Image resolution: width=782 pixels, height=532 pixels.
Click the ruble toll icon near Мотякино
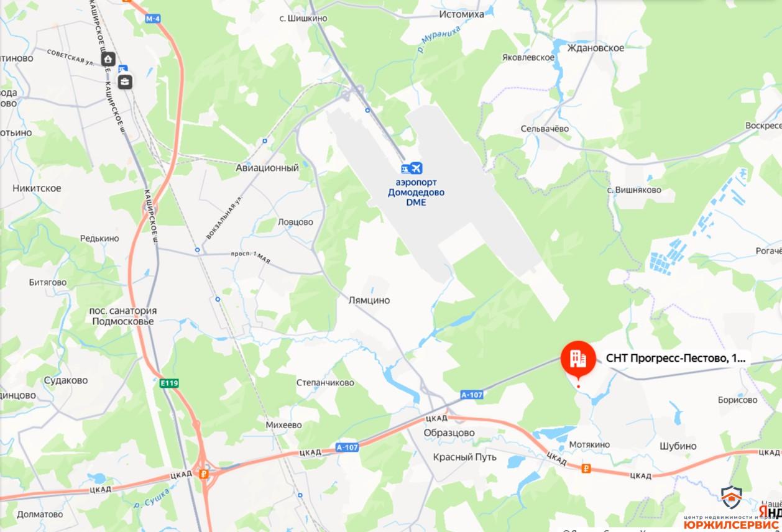click(585, 469)
